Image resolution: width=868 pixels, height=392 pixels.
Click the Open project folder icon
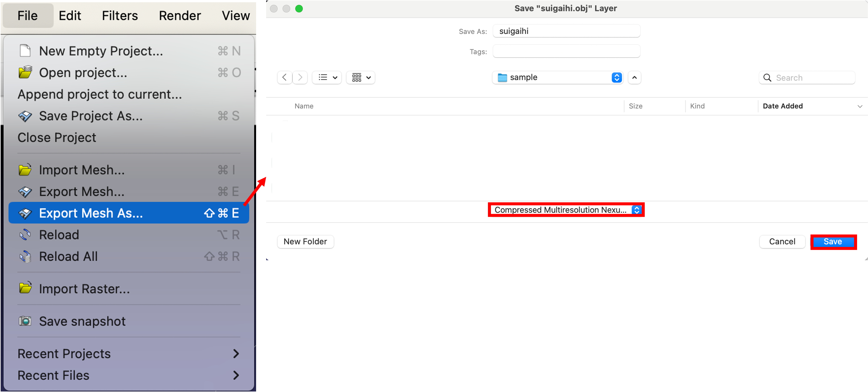point(25,72)
